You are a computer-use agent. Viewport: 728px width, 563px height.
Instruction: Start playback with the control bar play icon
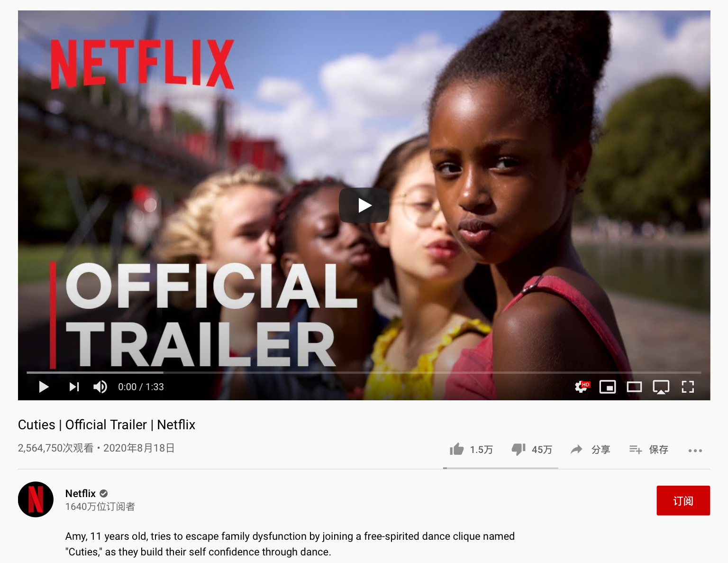coord(44,387)
